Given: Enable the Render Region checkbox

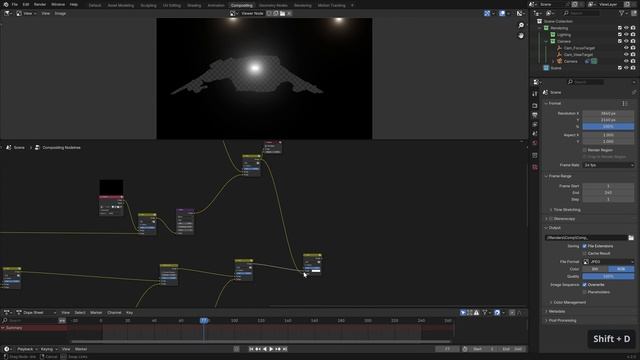Looking at the screenshot, I should coord(584,150).
